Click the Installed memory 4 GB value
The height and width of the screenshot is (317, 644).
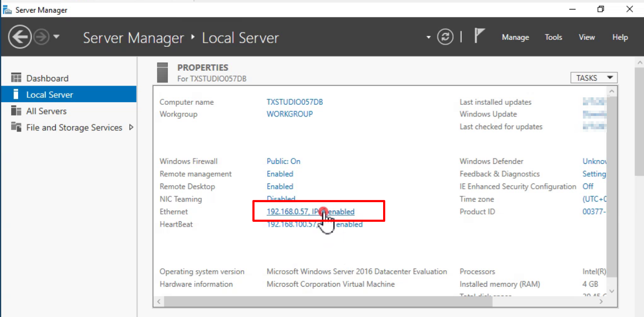[590, 284]
